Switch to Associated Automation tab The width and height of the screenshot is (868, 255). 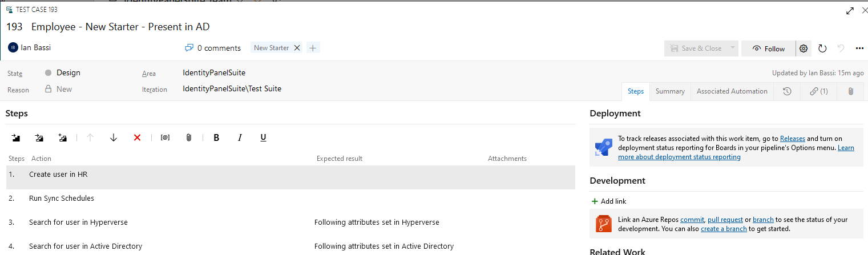pos(732,91)
